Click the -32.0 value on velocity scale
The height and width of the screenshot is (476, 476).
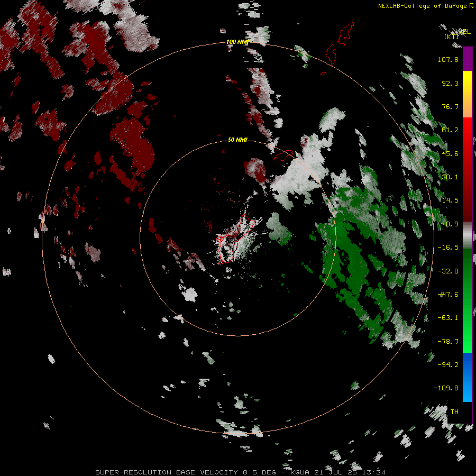448,271
